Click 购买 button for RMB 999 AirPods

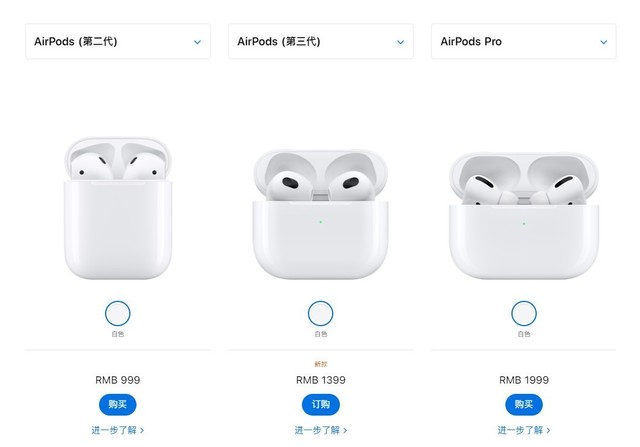tap(118, 405)
